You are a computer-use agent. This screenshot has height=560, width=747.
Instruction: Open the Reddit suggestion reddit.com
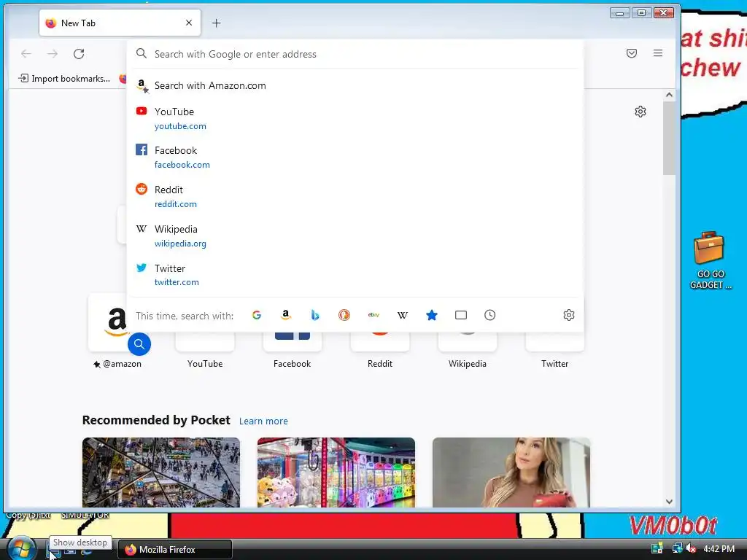tap(355, 197)
